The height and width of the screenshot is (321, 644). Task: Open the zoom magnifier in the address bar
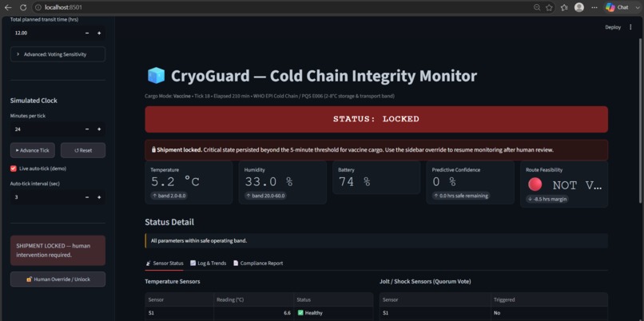tap(537, 7)
